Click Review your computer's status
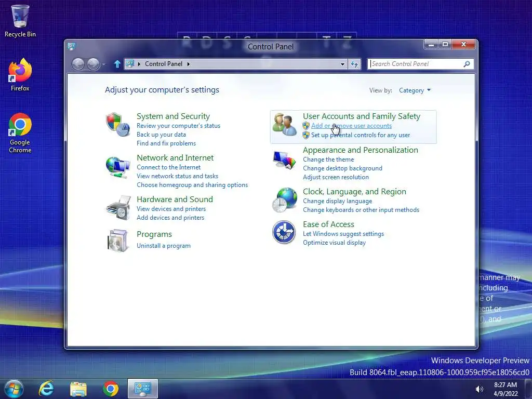This screenshot has width=532, height=399. coord(179,126)
